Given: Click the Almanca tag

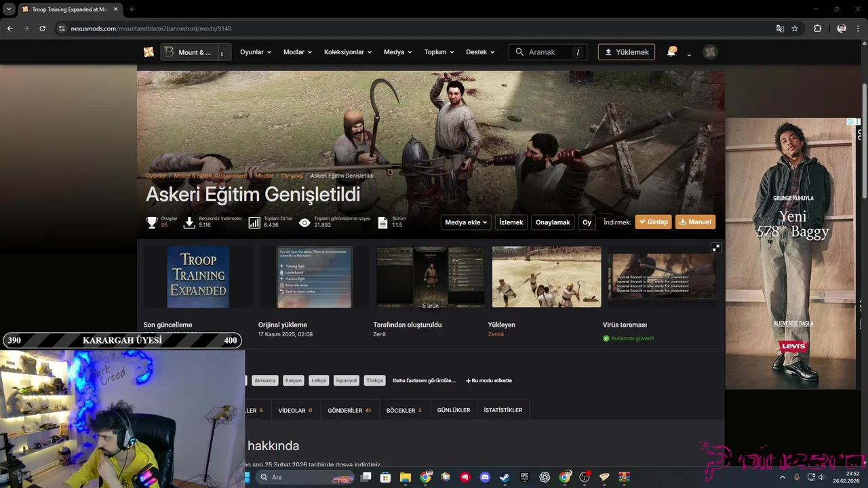Looking at the screenshot, I should coord(265,380).
